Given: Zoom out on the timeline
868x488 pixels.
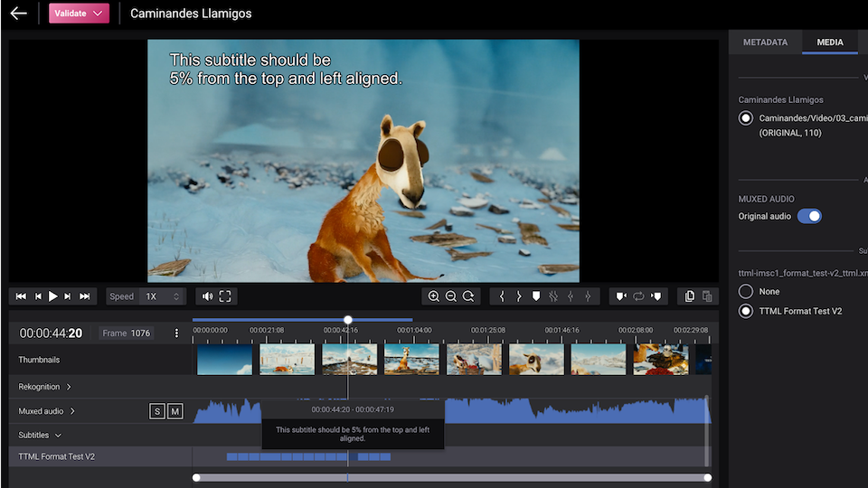Looking at the screenshot, I should pyautogui.click(x=451, y=296).
